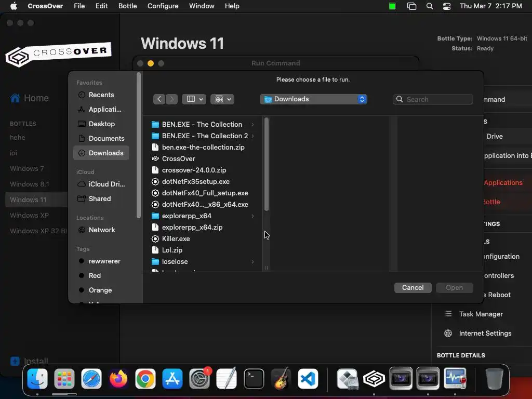The image size is (532, 399).
Task: Open Spotlight search in menu bar
Action: 430,6
